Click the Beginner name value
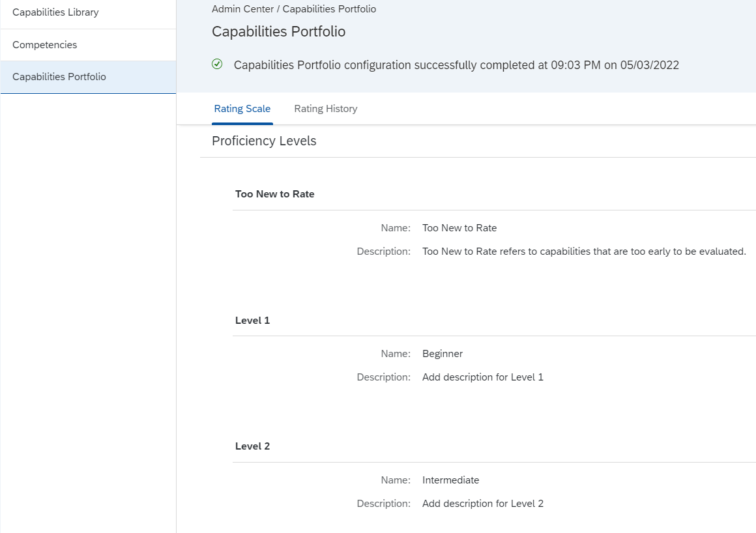Viewport: 756px width, 533px height. pos(443,354)
